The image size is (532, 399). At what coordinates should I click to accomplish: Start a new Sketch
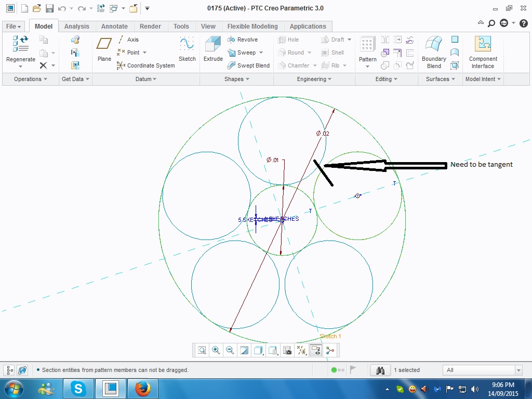point(187,49)
